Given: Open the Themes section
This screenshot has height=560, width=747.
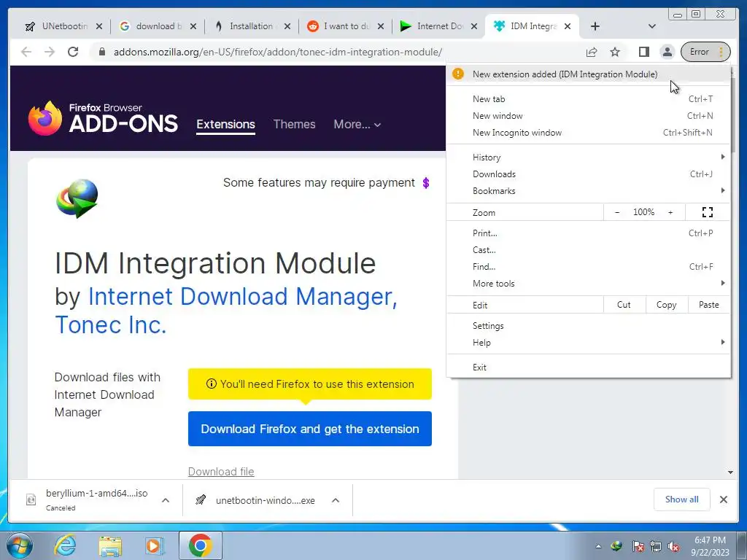Looking at the screenshot, I should (294, 124).
